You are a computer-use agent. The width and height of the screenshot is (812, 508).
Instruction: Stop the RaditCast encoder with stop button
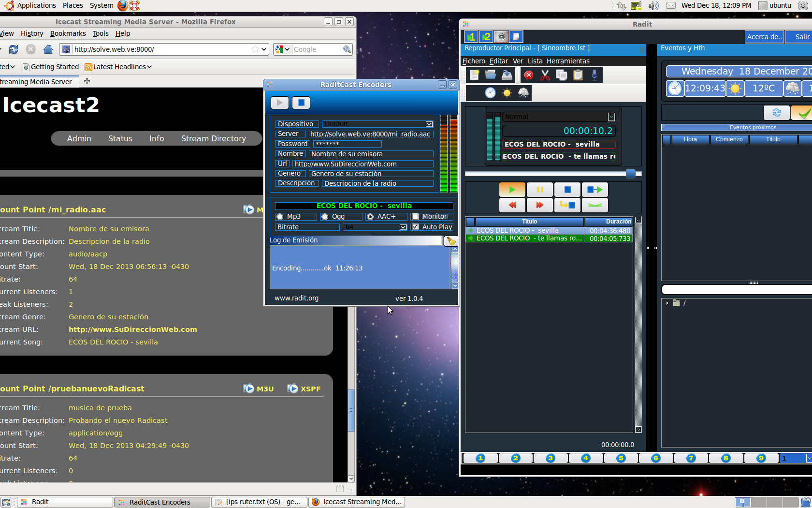pos(301,103)
